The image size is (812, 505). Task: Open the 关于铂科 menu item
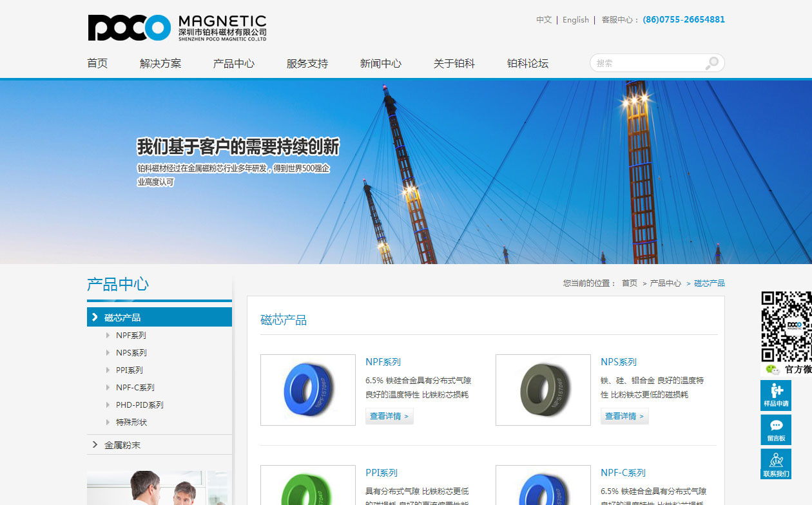(x=454, y=63)
